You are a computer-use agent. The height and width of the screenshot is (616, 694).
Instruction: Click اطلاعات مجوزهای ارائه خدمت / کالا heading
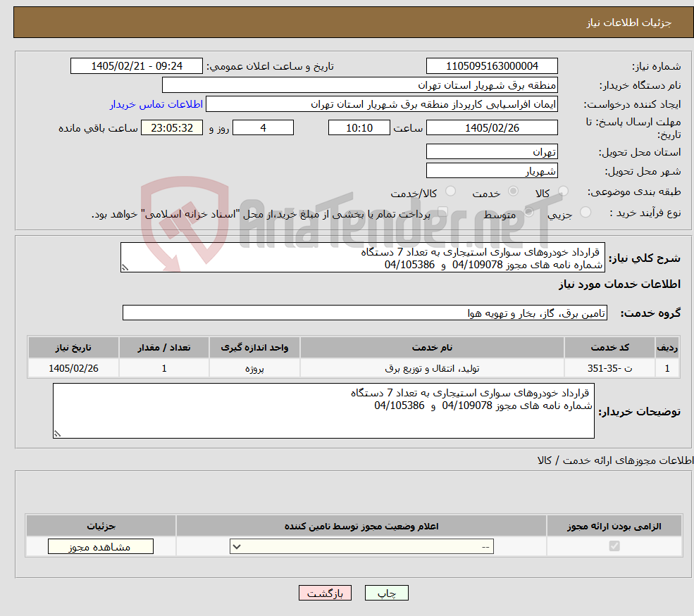point(615,460)
